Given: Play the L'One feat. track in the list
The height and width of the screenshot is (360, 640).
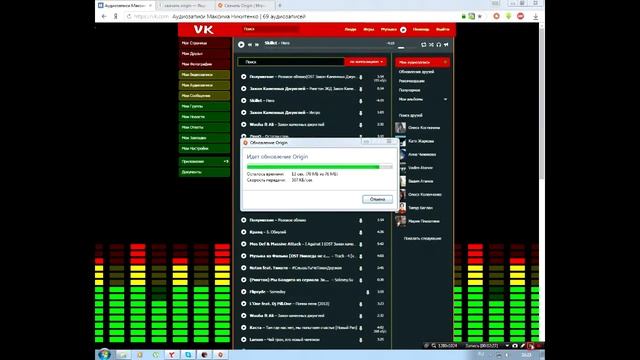Looking at the screenshot, I should [x=244, y=304].
